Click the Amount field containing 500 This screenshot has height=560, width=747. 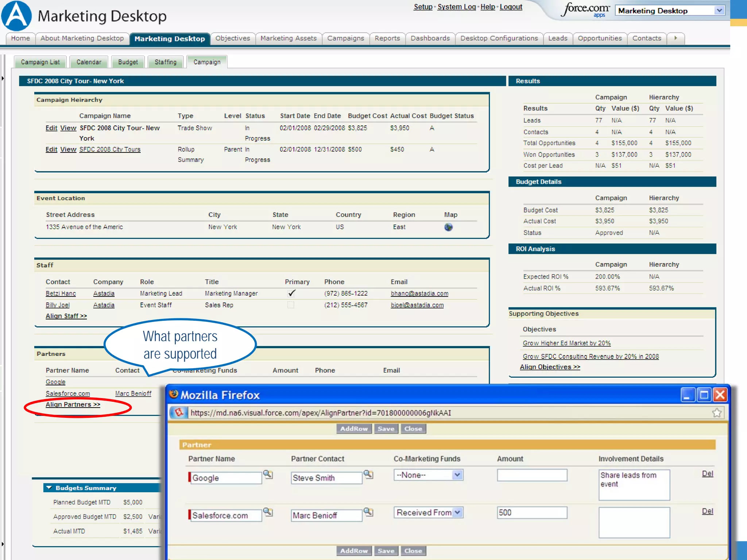[531, 513]
